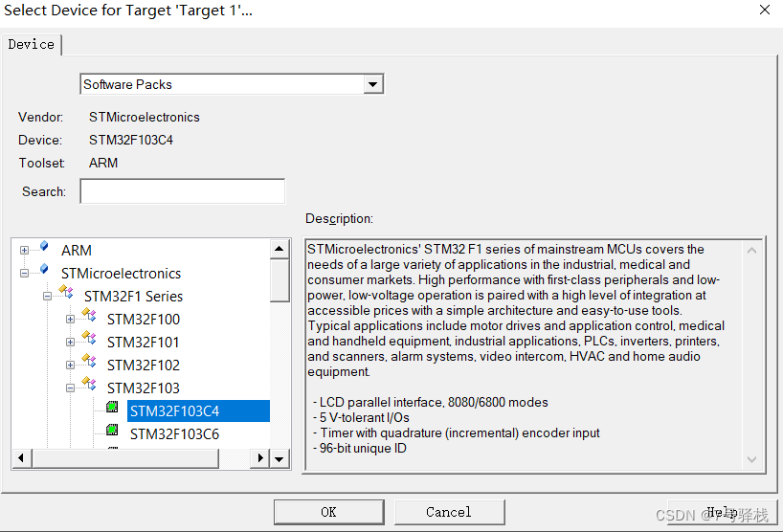The height and width of the screenshot is (532, 783).
Task: Expand the STM32F101 node
Action: click(70, 342)
